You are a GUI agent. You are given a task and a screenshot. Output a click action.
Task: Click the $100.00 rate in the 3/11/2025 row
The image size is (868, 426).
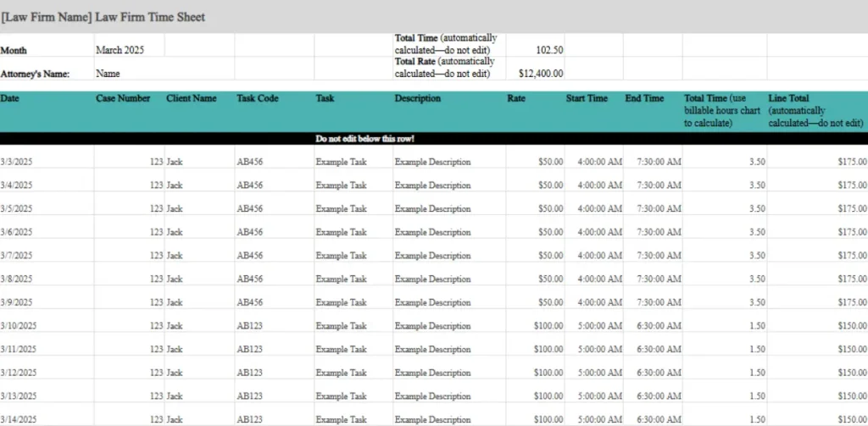click(x=548, y=349)
